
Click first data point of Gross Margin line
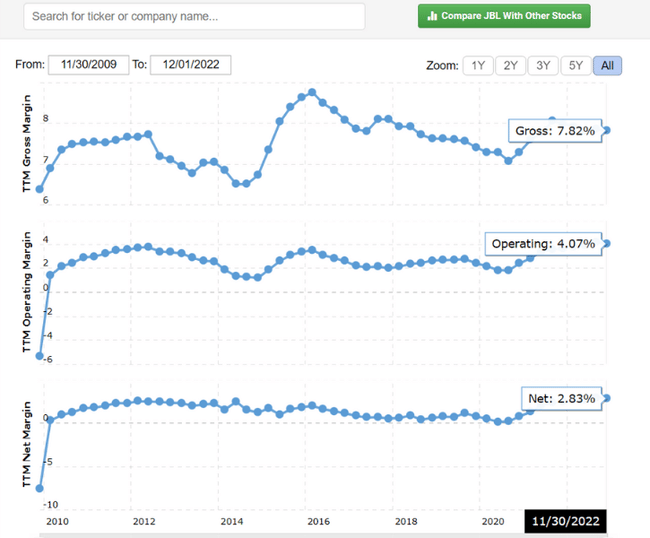[40, 189]
